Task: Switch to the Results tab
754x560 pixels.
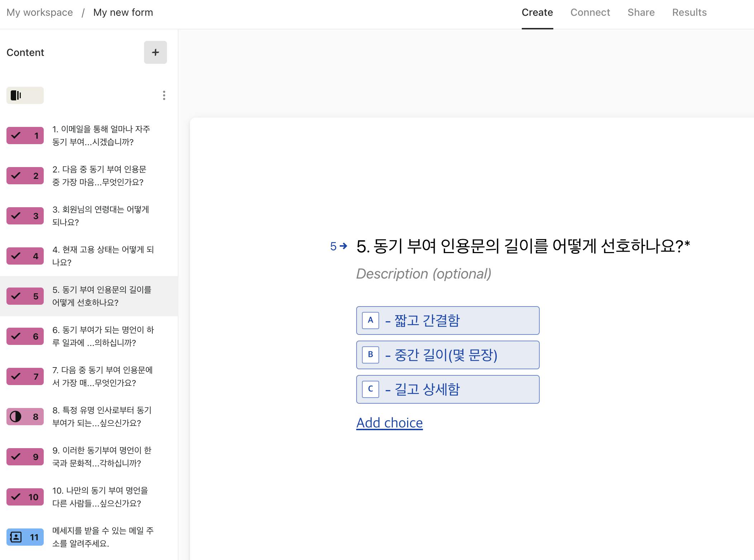Action: pyautogui.click(x=689, y=12)
